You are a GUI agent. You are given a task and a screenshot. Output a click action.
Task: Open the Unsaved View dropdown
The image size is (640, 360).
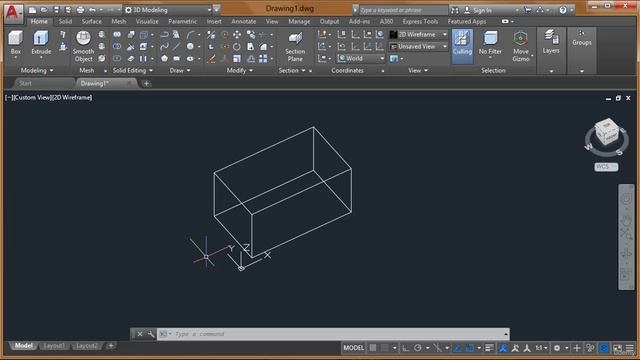point(419,47)
